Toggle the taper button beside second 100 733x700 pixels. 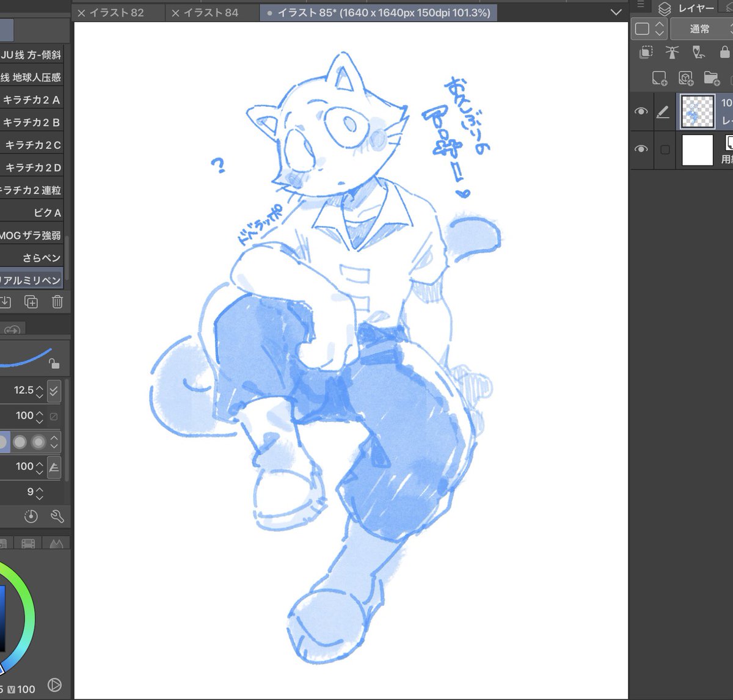coord(54,467)
